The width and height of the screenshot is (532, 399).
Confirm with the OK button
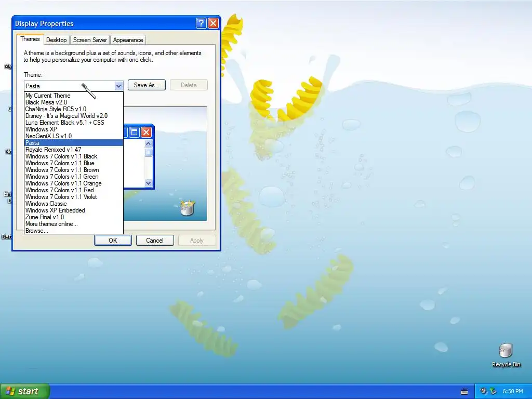[x=113, y=240]
